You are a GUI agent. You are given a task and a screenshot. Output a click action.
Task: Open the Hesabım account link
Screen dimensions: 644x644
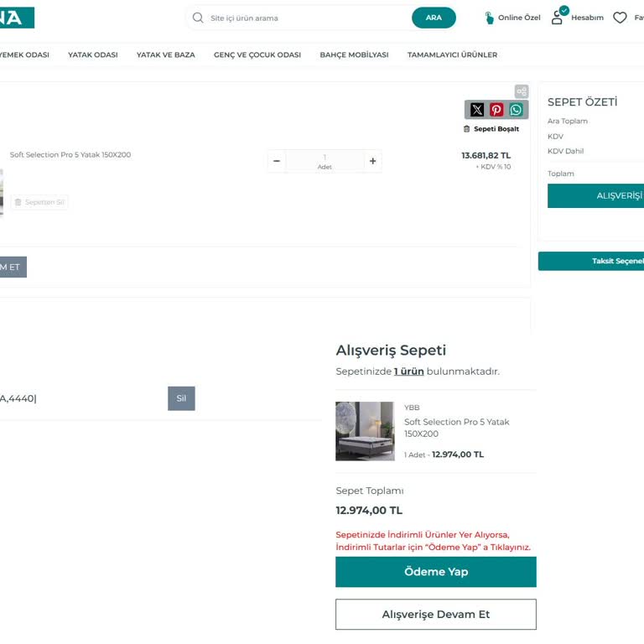click(587, 18)
